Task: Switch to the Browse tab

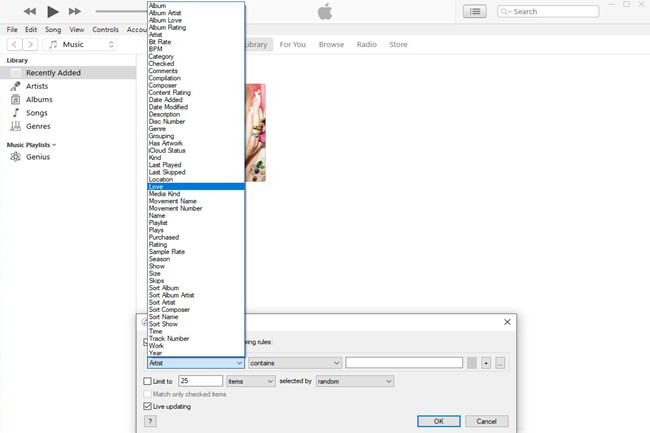Action: click(331, 44)
